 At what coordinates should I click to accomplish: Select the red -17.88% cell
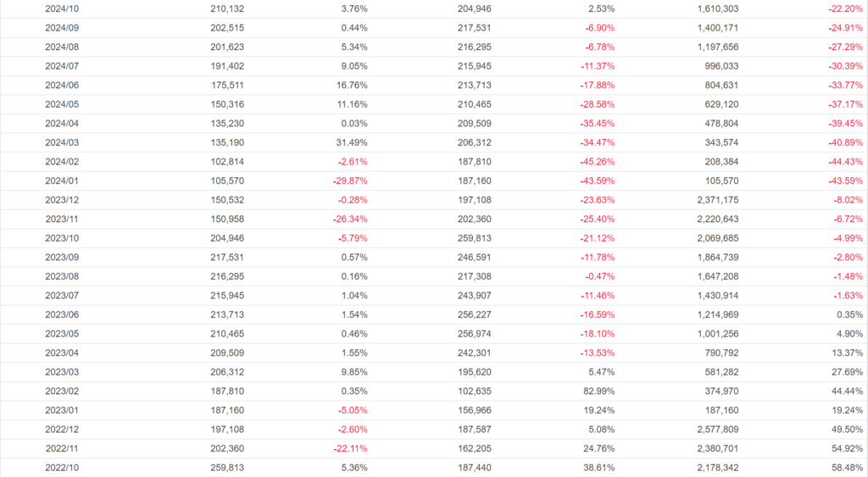596,85
